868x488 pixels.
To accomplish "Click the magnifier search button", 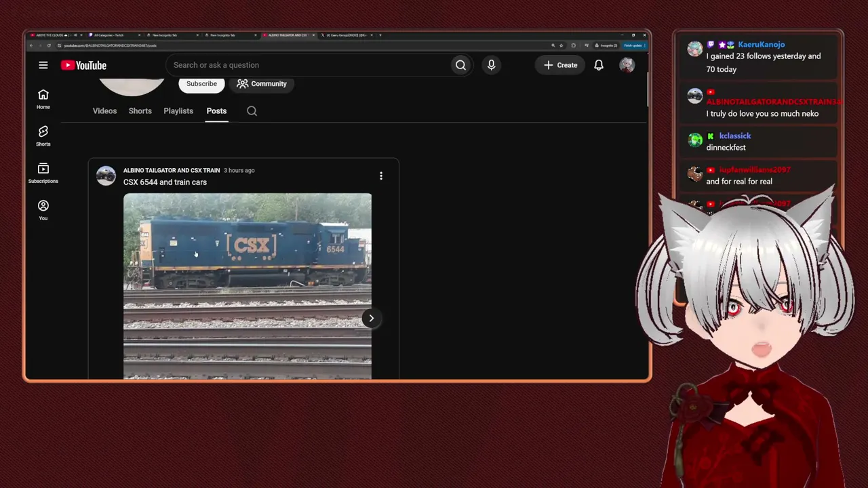I will click(460, 65).
